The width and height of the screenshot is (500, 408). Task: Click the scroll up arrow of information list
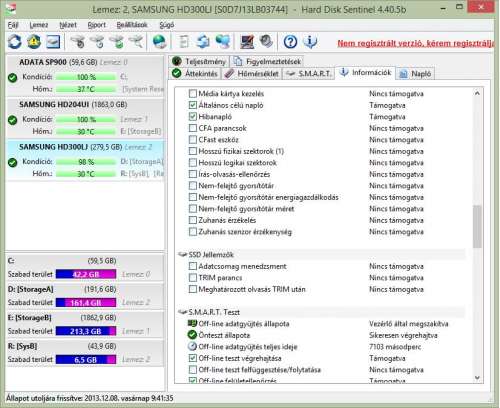(477, 93)
